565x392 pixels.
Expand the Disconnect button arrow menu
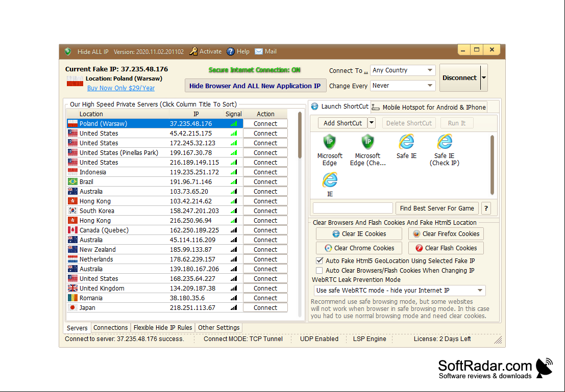coord(484,77)
